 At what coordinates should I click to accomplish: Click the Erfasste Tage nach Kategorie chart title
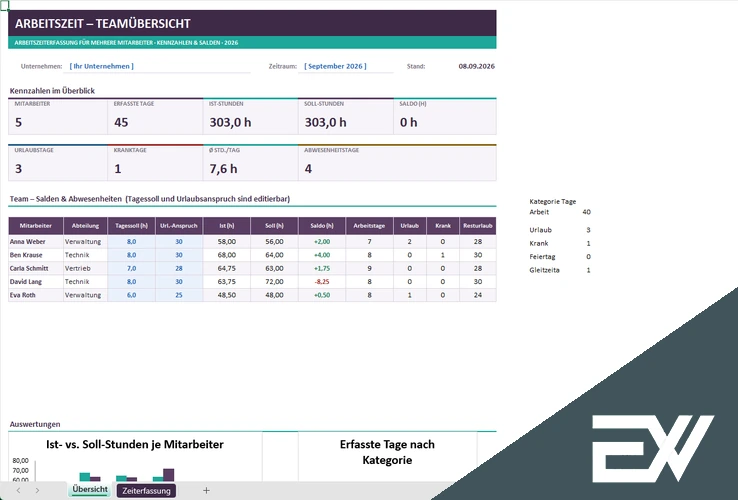(387, 452)
